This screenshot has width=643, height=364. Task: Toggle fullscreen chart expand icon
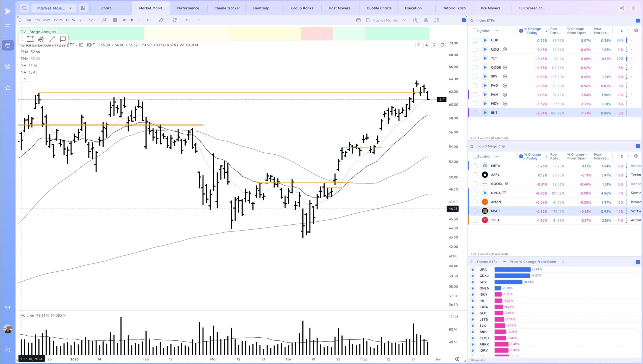pyautogui.click(x=437, y=20)
